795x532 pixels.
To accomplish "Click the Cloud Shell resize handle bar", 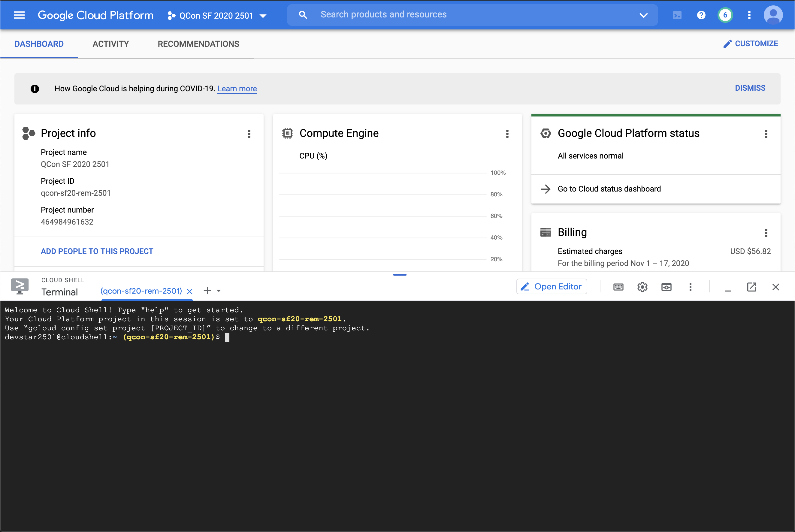I will coord(400,274).
